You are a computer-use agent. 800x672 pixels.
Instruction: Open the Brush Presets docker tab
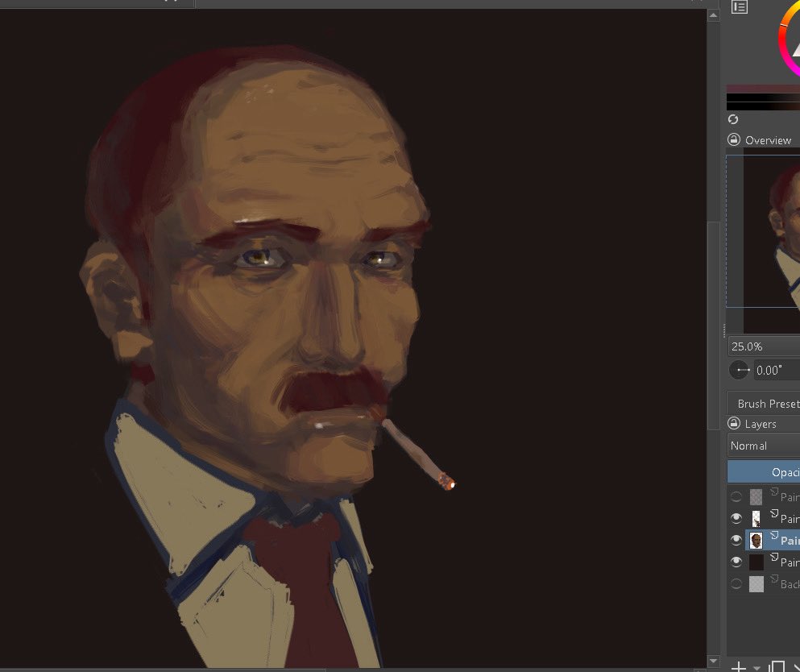click(x=763, y=404)
